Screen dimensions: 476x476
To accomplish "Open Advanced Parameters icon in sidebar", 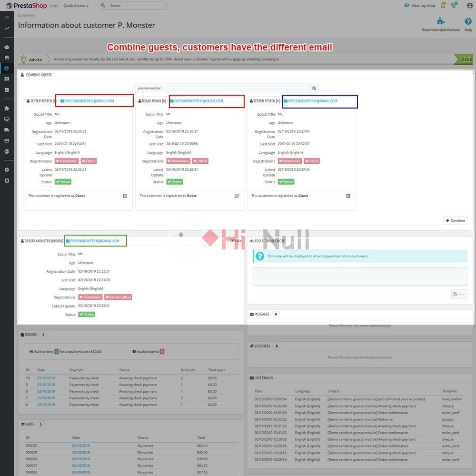I will (7, 180).
